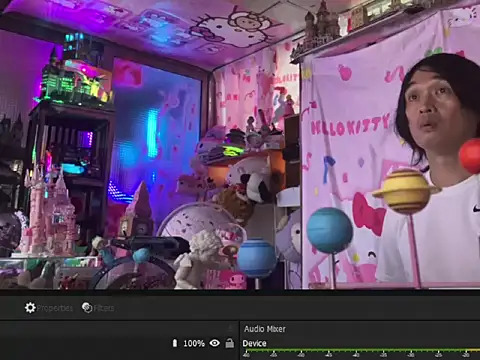Toggle the source lock icon

tap(230, 343)
